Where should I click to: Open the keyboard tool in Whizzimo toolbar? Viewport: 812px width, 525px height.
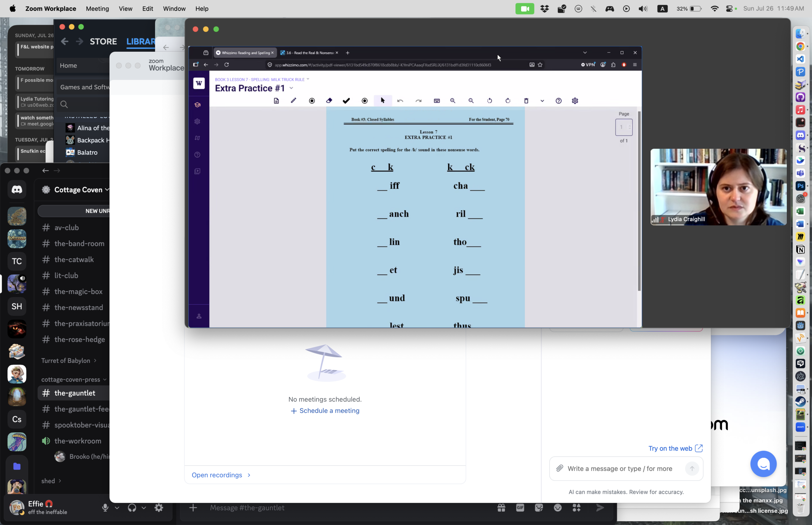pos(437,101)
